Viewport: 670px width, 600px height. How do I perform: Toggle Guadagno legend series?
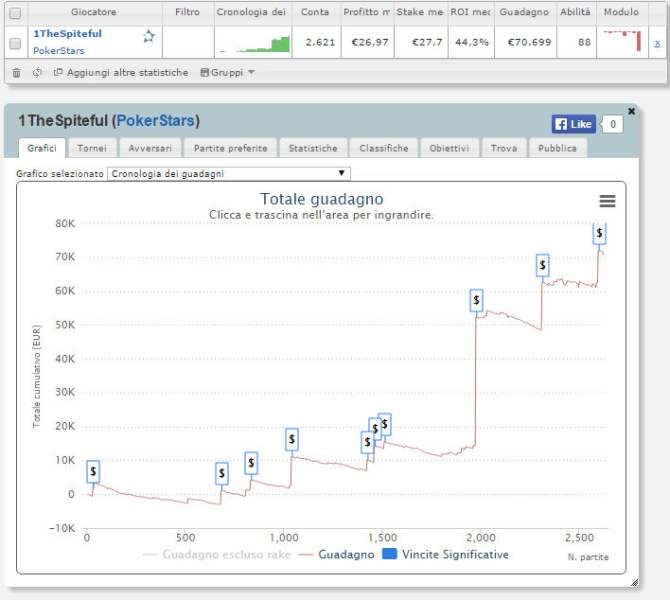(337, 555)
